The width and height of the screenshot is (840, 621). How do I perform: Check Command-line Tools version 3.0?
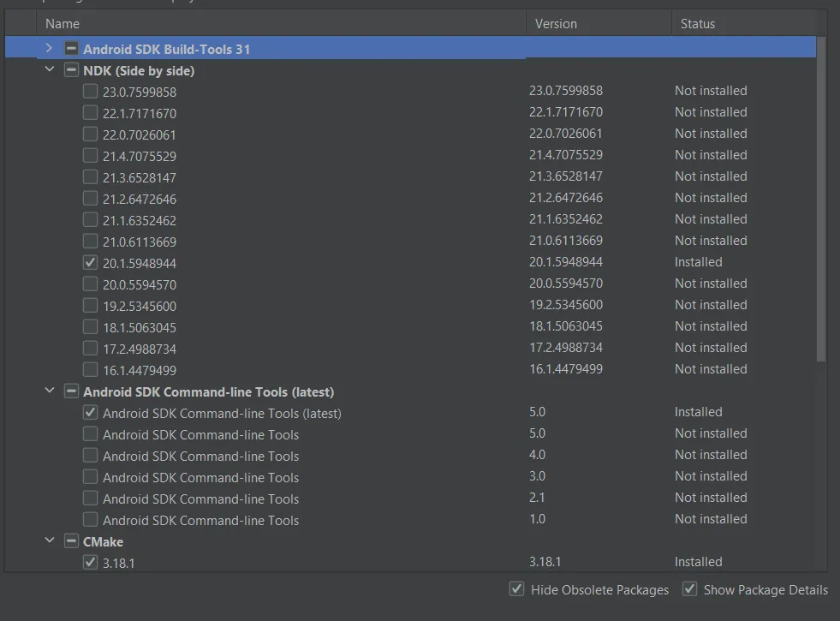click(x=90, y=477)
